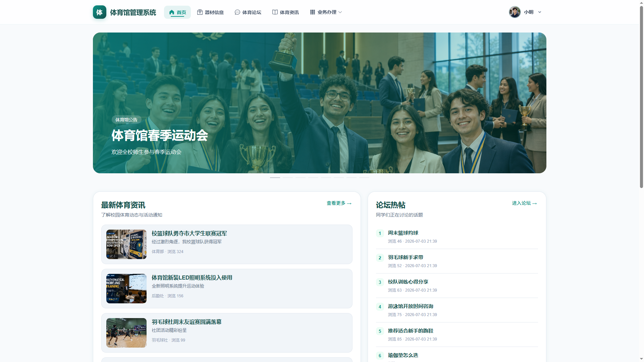Click rank badge 6 beside 瑜伽垫怎么选
Viewport: 644px width, 362px height.
[x=380, y=356]
